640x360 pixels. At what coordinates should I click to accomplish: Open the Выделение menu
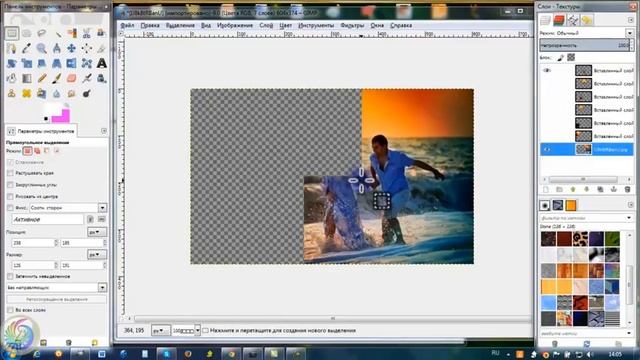pyautogui.click(x=180, y=25)
